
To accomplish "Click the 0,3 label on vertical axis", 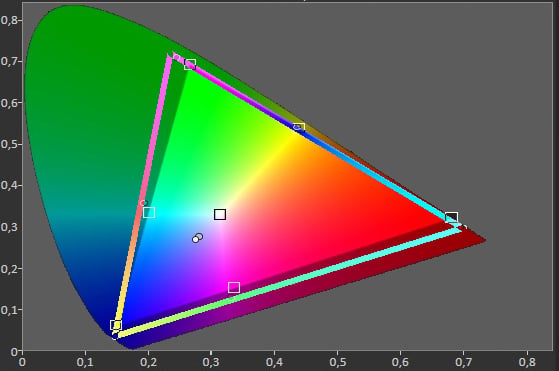I will click(x=9, y=227).
